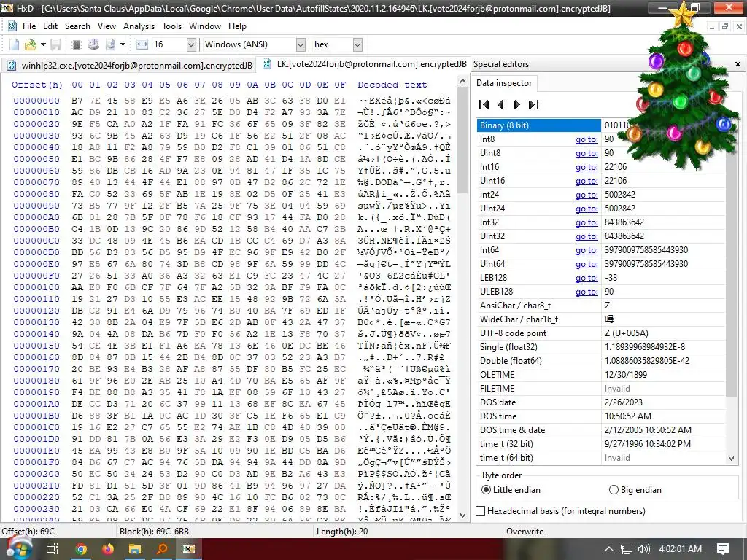Screen dimensions: 747x560
Task: Expand the Windows (ANSI) charset dropdown
Action: pos(301,44)
